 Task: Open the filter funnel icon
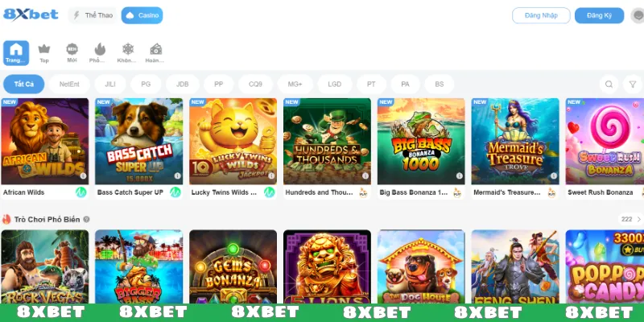coord(633,85)
